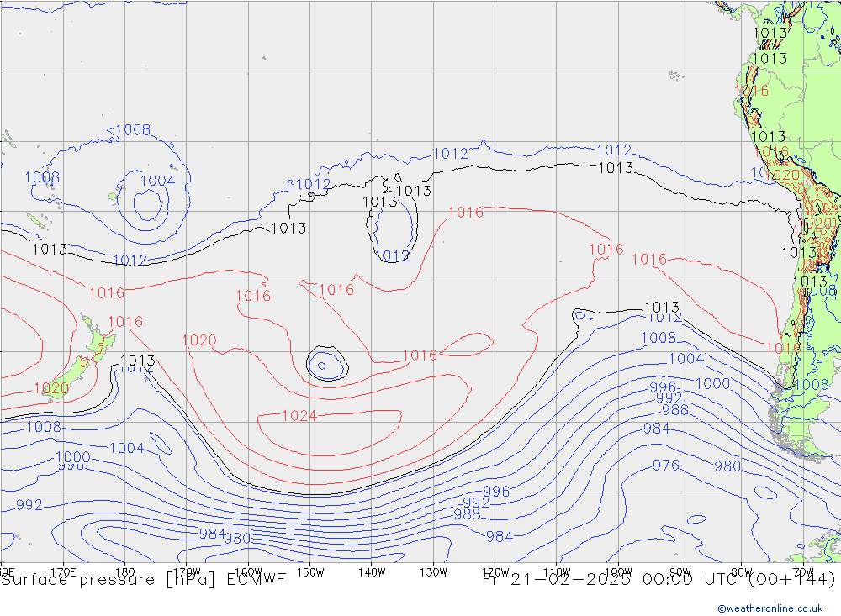Click the 1004 label inside the closed low near Fiji
Viewport: 841px width, 616px height.
158,181
